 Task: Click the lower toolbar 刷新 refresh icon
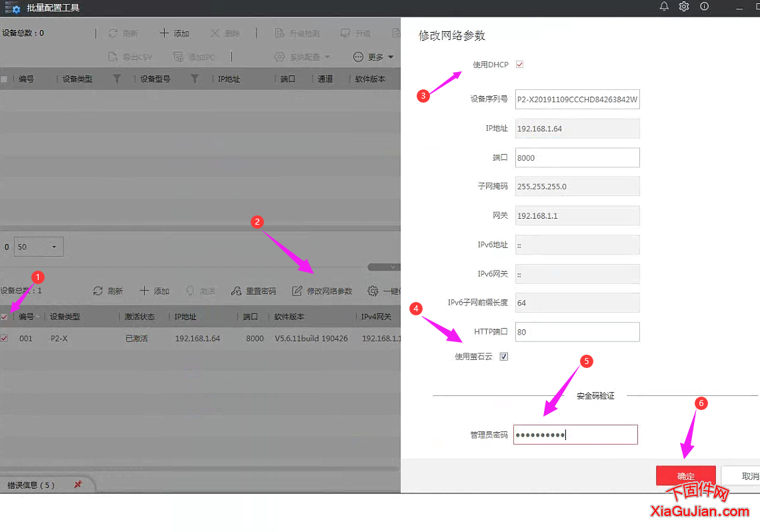pos(98,291)
